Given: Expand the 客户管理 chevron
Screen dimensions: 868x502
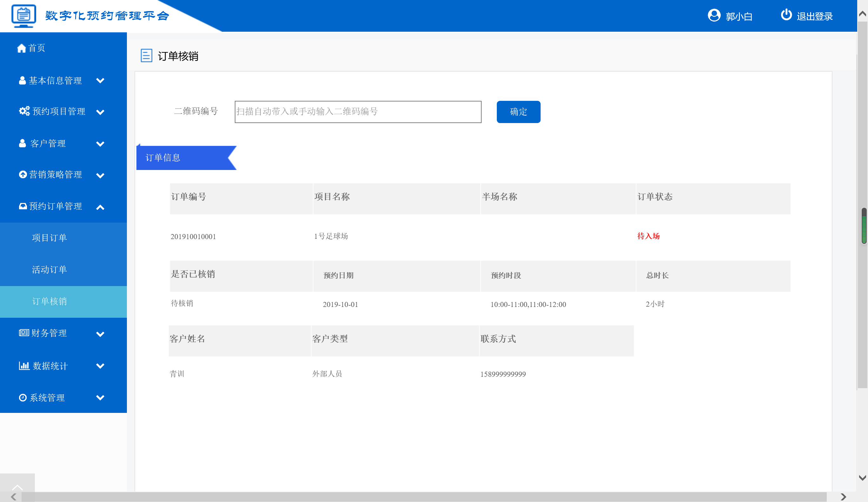Looking at the screenshot, I should click(x=100, y=144).
